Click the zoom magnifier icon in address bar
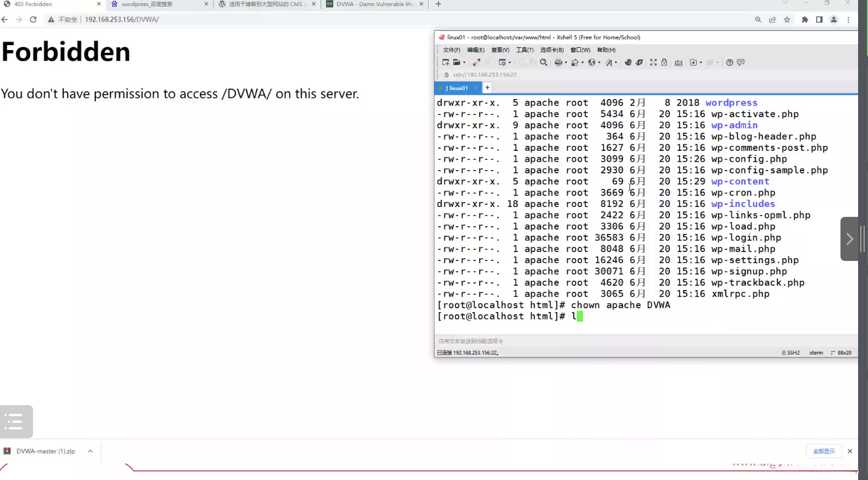Screen dimensions: 868x480 [758, 19]
